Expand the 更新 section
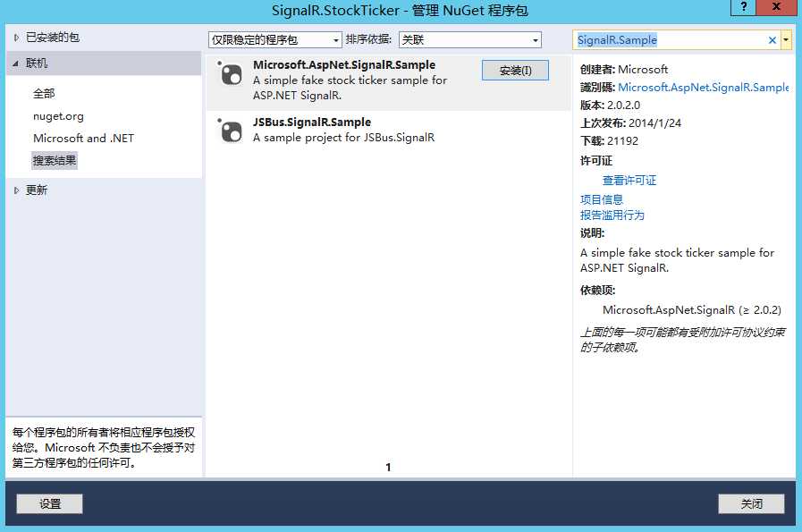Viewport: 802px width, 532px height. (16, 190)
